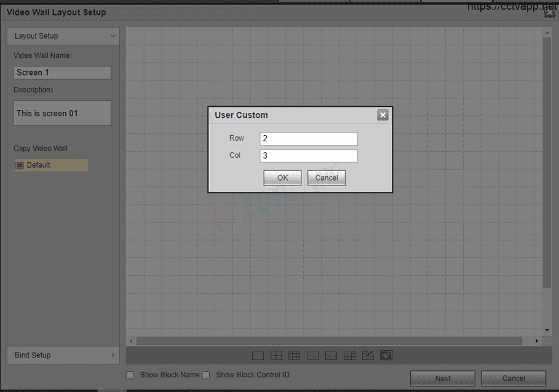Click the Next button
Viewport: 559px width, 392px height.
tap(442, 378)
